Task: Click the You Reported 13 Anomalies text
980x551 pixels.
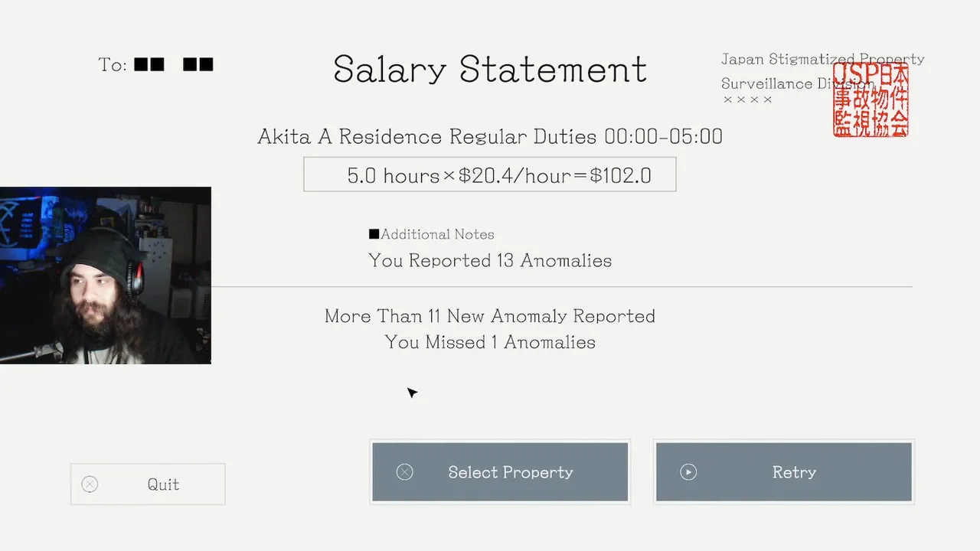Action: click(490, 260)
